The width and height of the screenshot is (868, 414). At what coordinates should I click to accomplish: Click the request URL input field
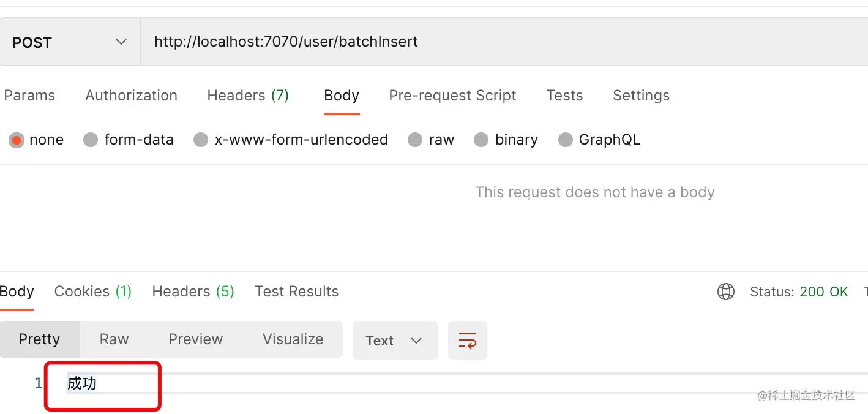point(490,42)
